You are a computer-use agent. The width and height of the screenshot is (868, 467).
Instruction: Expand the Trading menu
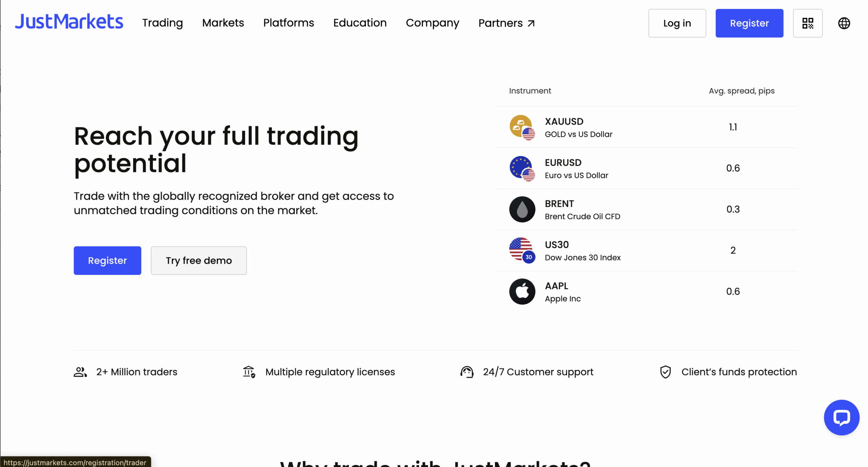pyautogui.click(x=162, y=23)
